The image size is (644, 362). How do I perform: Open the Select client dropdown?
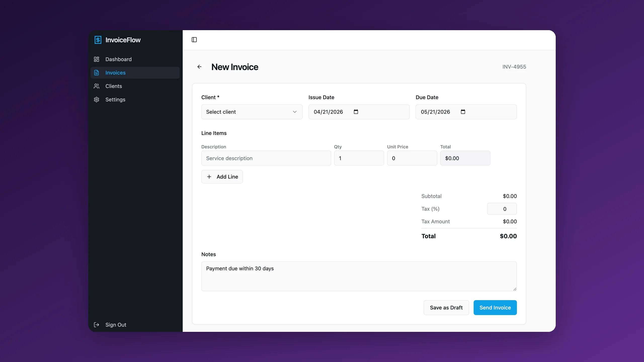coord(252,112)
